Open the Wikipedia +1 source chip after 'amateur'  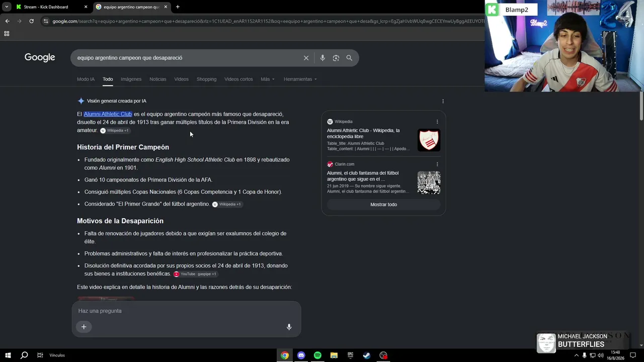tap(115, 131)
